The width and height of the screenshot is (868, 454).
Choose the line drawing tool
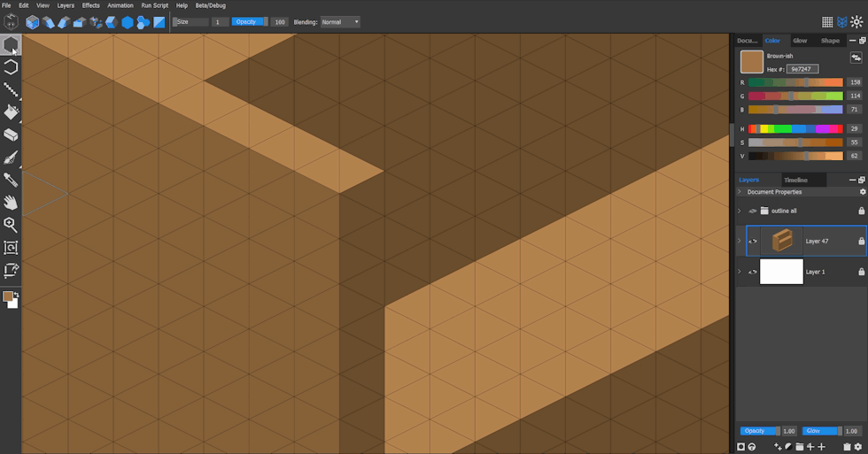[11, 89]
